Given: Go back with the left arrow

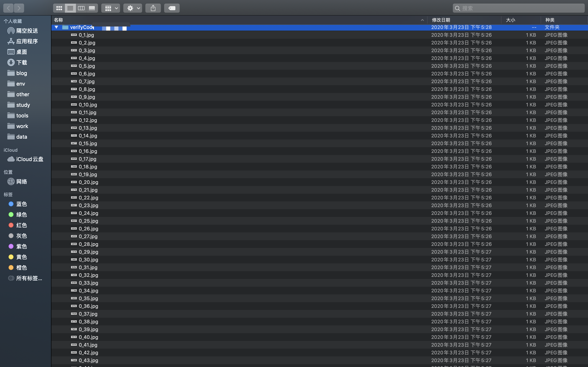Looking at the screenshot, I should tap(8, 8).
